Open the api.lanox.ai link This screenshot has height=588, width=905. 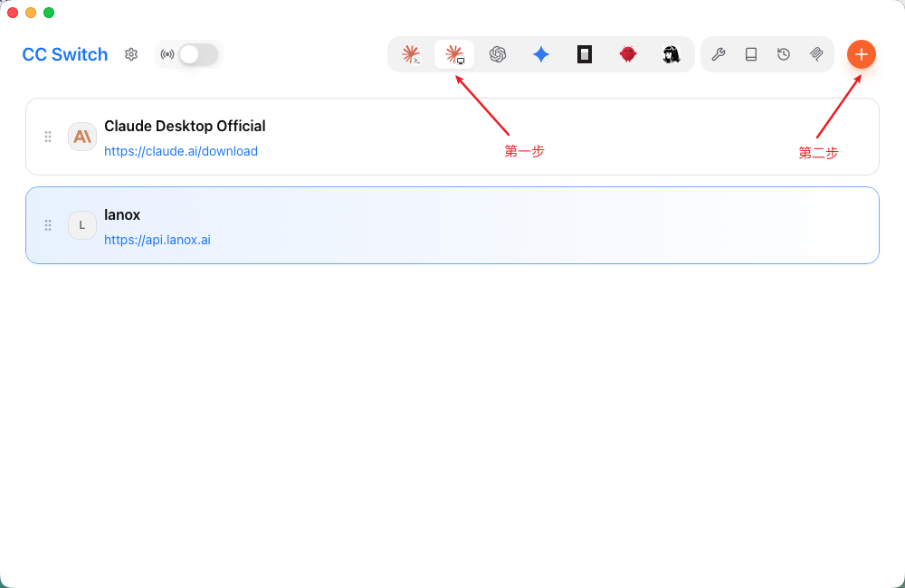click(157, 240)
